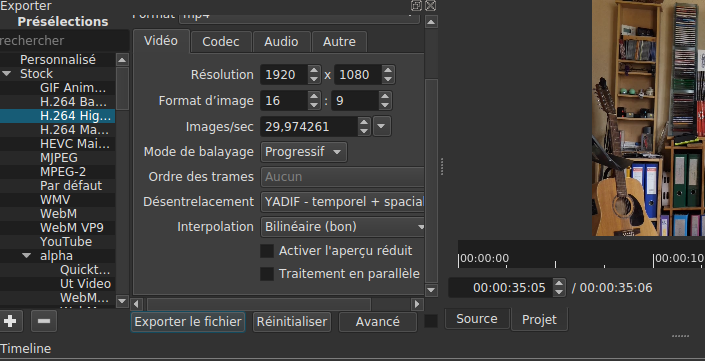705x361 pixels.
Task: Open the Images/sec preset dropdown arrow
Action: click(381, 126)
